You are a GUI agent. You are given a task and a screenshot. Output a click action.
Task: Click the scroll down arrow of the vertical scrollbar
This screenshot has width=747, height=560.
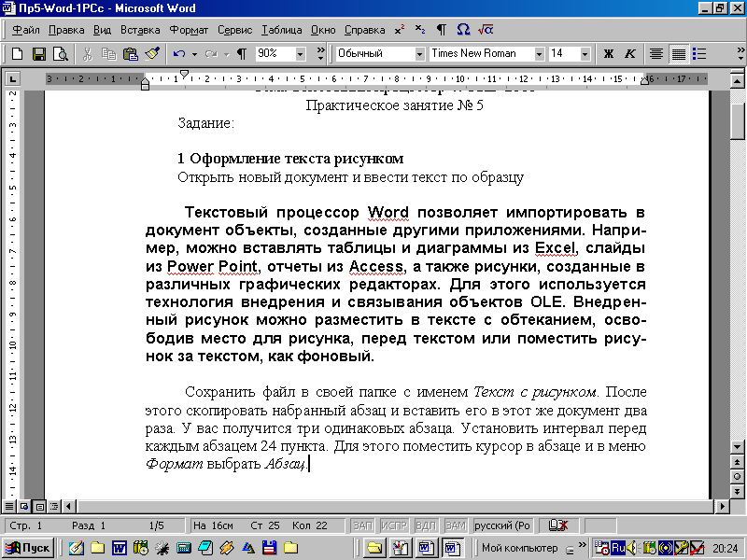coord(737,447)
